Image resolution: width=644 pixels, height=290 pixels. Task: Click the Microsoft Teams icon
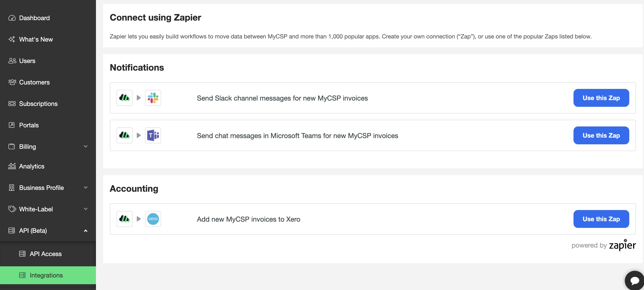click(153, 135)
